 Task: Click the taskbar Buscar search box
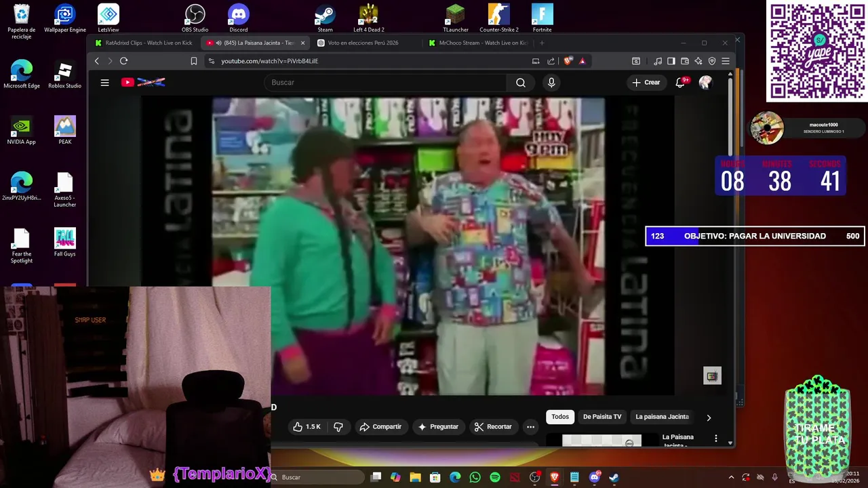(x=315, y=477)
